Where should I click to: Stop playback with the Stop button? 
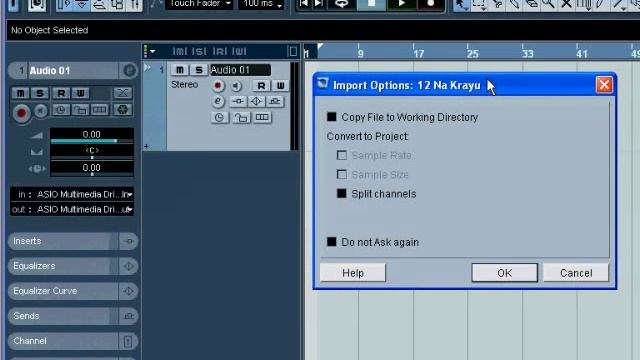point(371,4)
